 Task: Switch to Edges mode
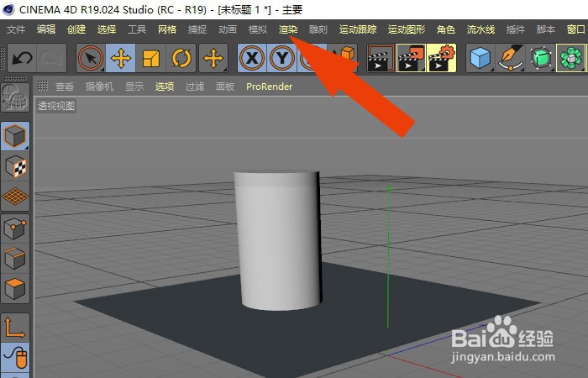pos(15,259)
